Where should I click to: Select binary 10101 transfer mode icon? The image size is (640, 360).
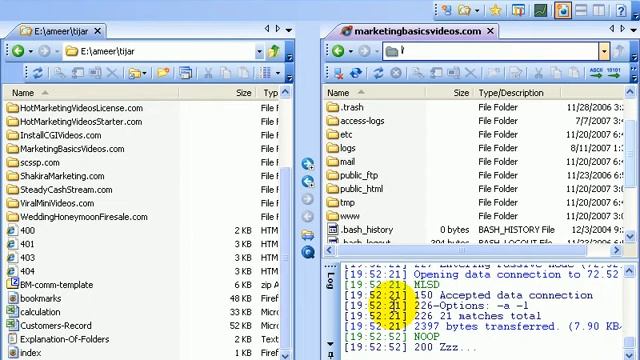click(x=613, y=73)
